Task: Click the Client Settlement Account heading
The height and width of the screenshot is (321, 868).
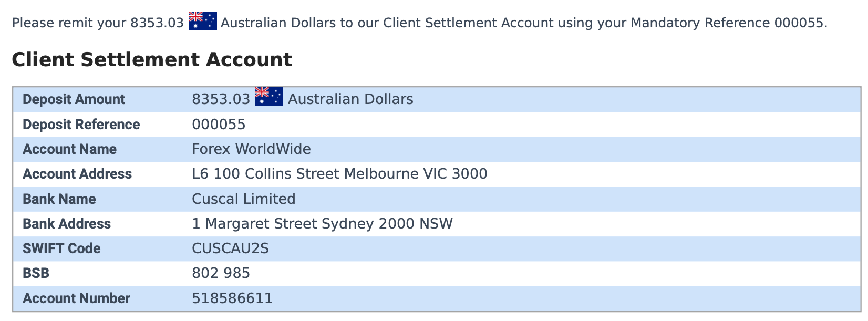Action: coord(151,59)
